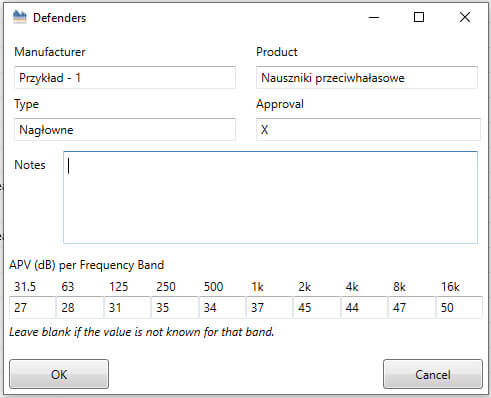The width and height of the screenshot is (491, 398).
Task: Click the 125 band header label
Action: [119, 287]
